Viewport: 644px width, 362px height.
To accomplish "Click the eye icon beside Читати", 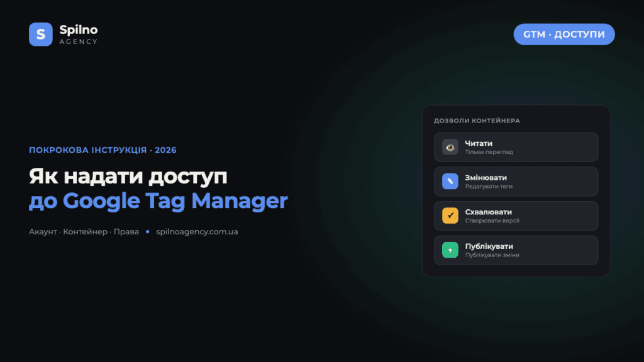I will click(450, 147).
